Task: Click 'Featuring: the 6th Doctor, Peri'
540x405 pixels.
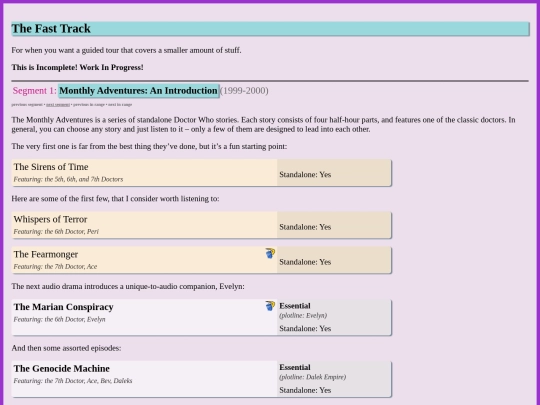Action: pos(56,231)
